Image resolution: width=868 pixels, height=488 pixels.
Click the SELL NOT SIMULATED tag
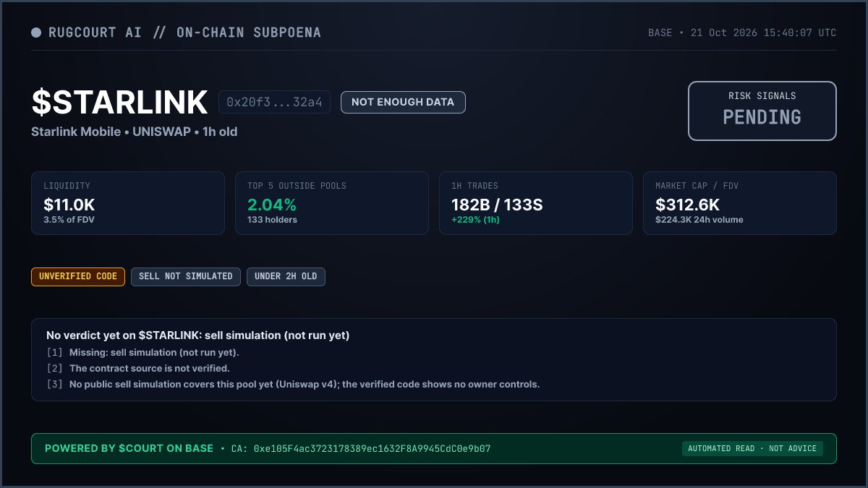point(186,276)
